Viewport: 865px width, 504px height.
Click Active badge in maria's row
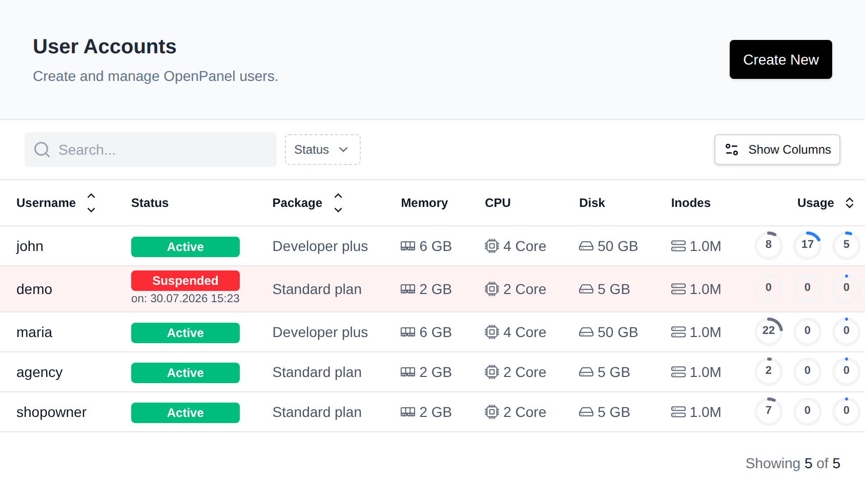(186, 333)
